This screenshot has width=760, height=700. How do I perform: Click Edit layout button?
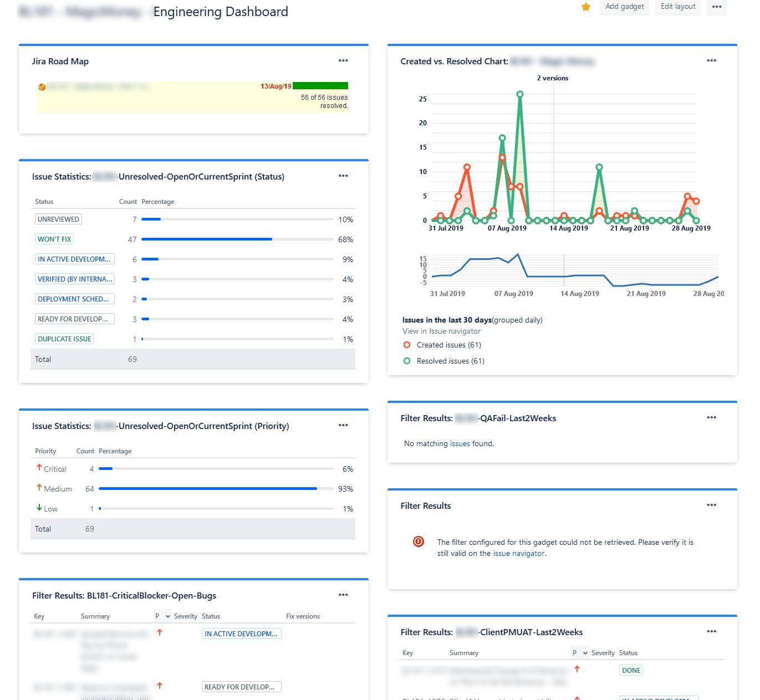tap(678, 7)
